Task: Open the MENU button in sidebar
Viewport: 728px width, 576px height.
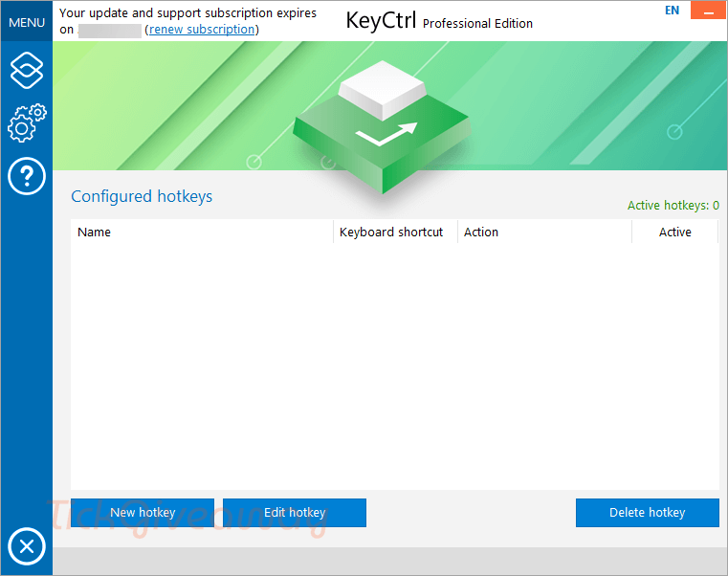Action: [27, 22]
